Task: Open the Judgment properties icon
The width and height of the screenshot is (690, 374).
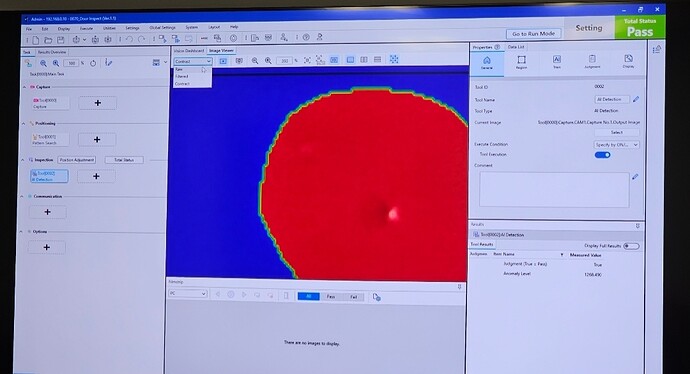Action: tap(592, 62)
